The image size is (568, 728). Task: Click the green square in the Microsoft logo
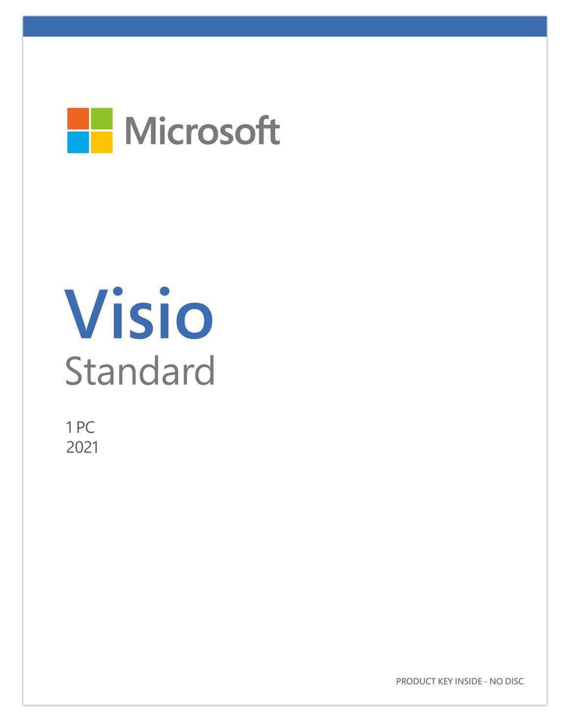click(x=102, y=118)
